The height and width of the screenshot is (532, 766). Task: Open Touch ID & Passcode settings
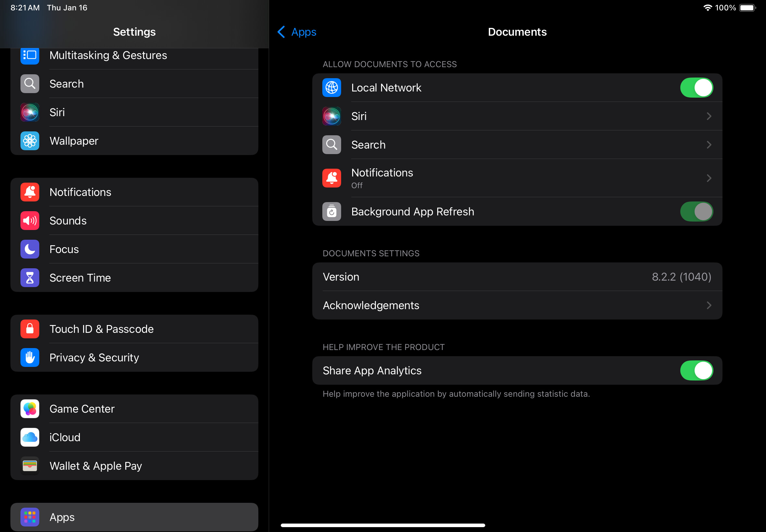(134, 329)
